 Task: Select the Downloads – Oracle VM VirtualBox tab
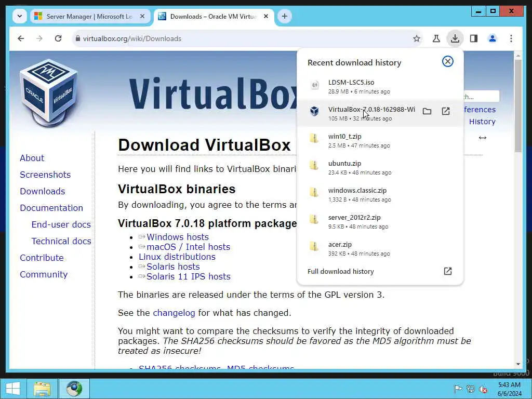click(214, 16)
